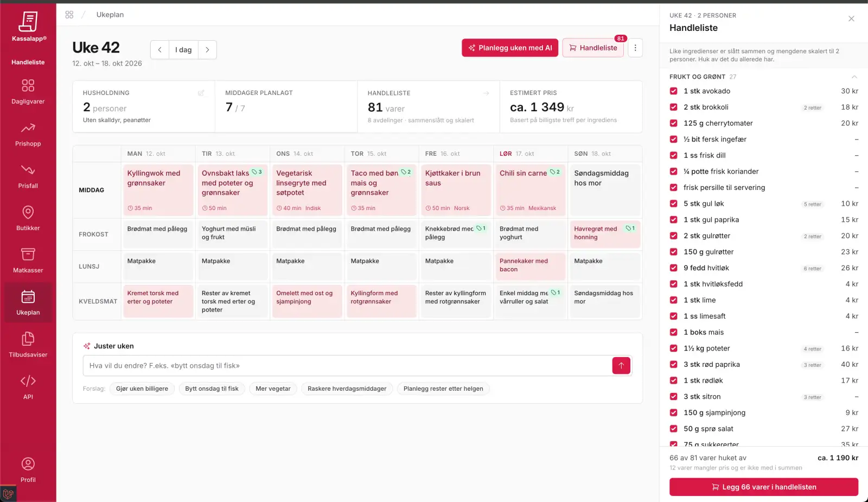The width and height of the screenshot is (868, 502).
Task: Open the Handleliste button with badge 81
Action: pos(593,48)
